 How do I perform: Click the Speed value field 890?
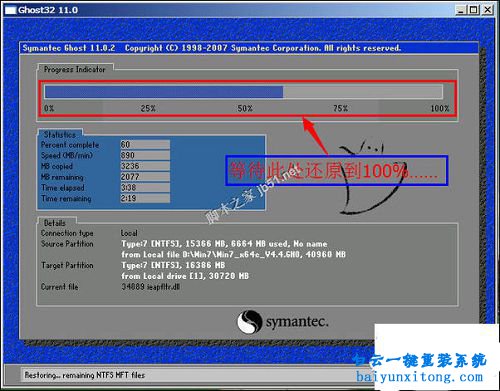click(145, 155)
